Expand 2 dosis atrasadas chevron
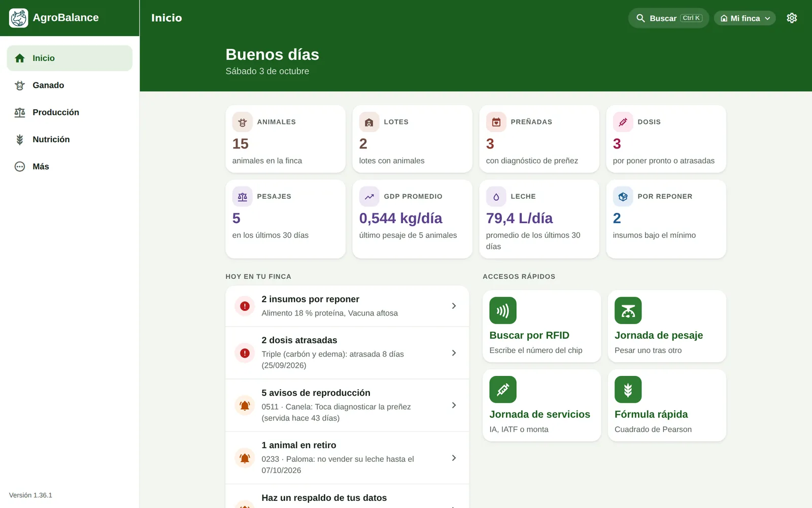Viewport: 812px width, 508px height. tap(454, 353)
